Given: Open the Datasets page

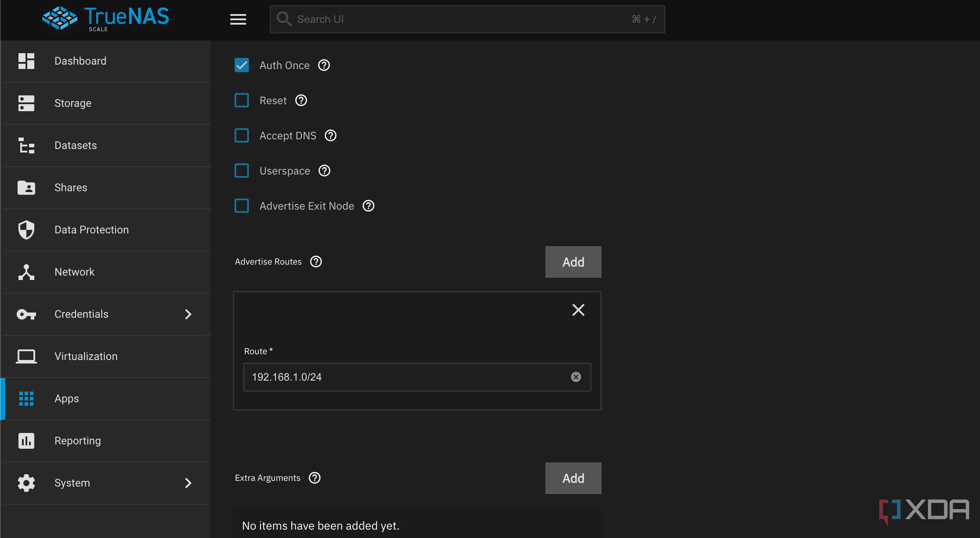Looking at the screenshot, I should (106, 145).
